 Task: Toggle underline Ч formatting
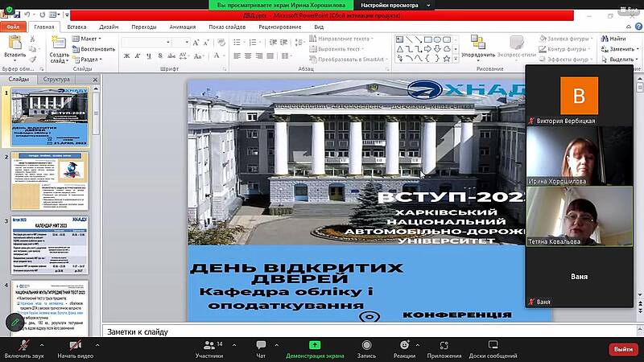tap(149, 56)
